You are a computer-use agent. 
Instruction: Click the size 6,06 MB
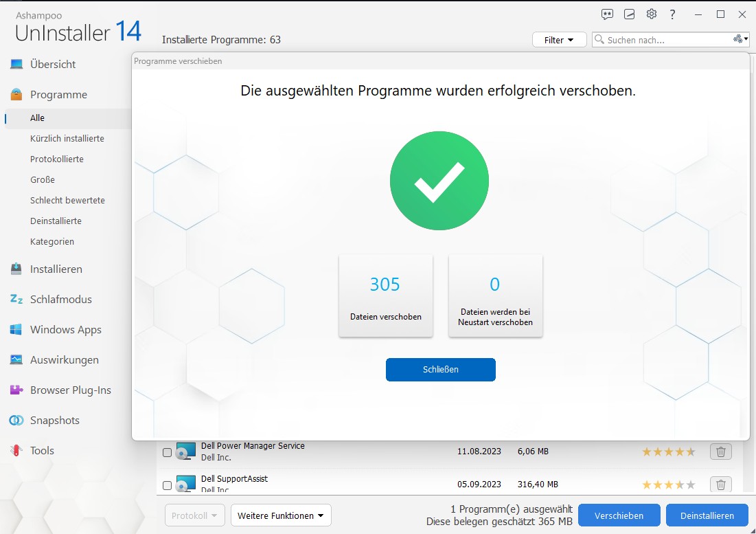(534, 452)
